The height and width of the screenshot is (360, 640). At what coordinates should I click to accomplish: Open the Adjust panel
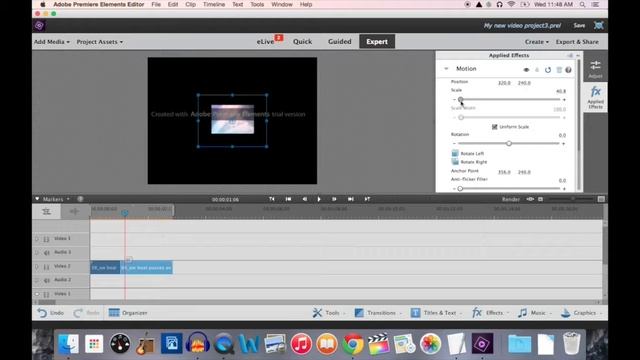(x=595, y=69)
